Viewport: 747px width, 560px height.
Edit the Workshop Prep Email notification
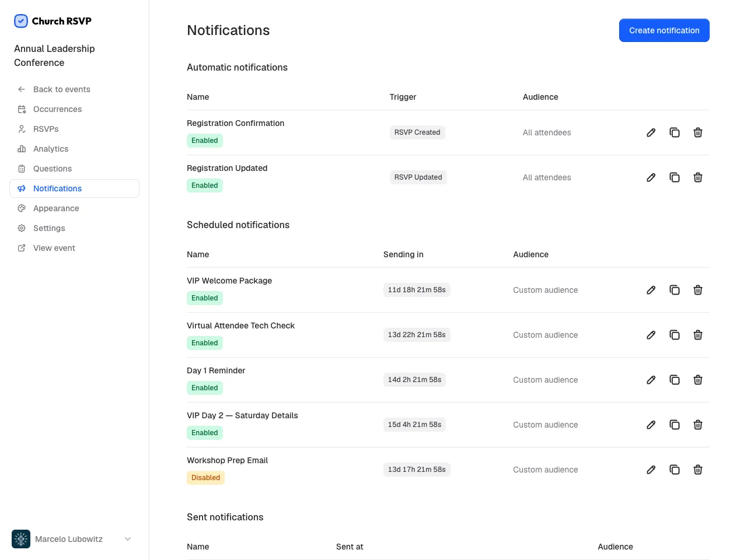(x=651, y=470)
